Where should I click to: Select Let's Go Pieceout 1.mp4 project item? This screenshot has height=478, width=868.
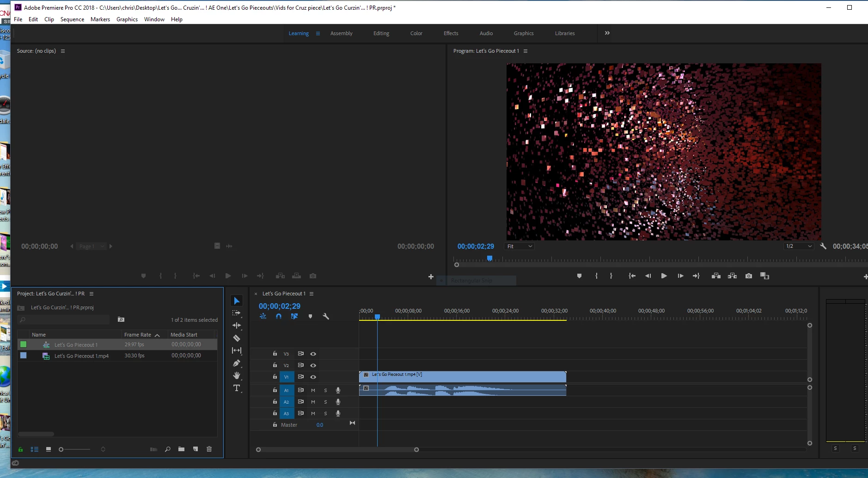(117, 356)
